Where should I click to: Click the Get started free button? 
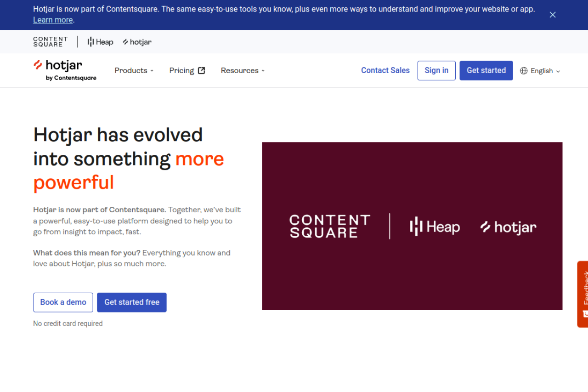coord(131,302)
